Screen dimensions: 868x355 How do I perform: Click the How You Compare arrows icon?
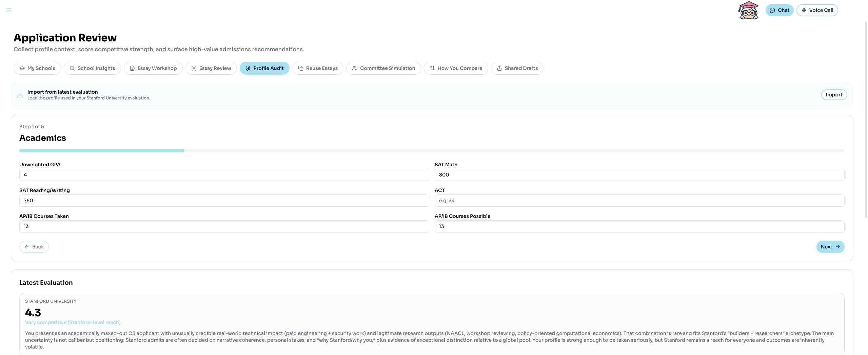(432, 68)
